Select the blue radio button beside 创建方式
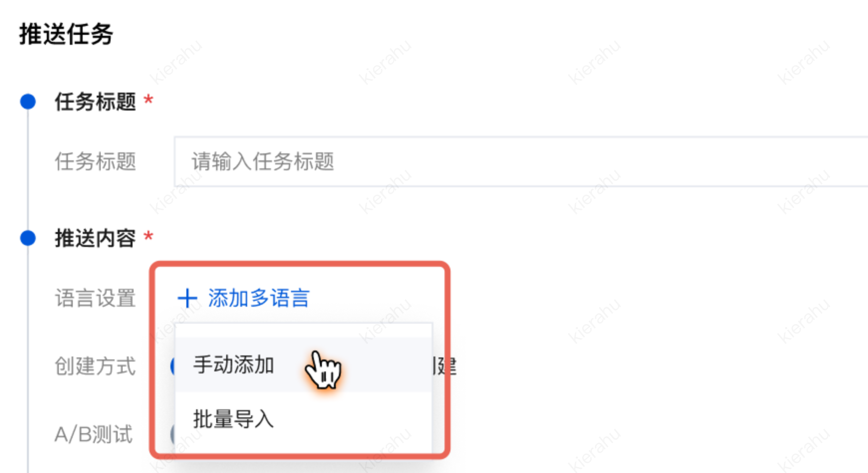868x473 pixels. click(173, 366)
